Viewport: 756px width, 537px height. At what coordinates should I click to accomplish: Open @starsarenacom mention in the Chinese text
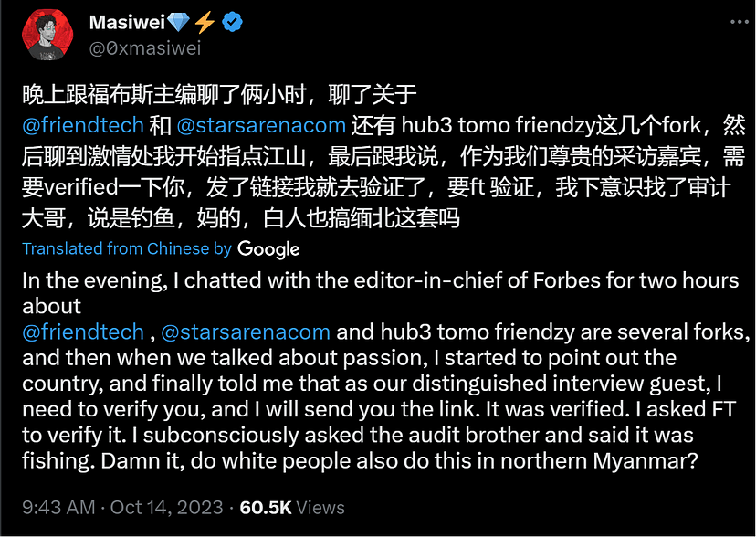point(261,124)
